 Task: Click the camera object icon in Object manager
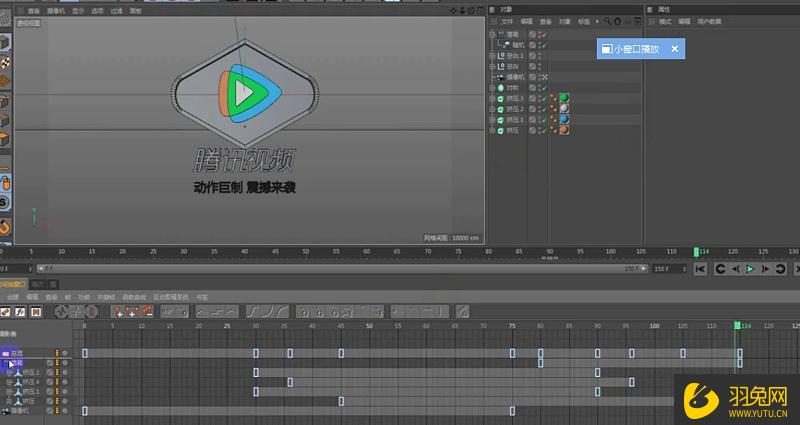point(501,77)
